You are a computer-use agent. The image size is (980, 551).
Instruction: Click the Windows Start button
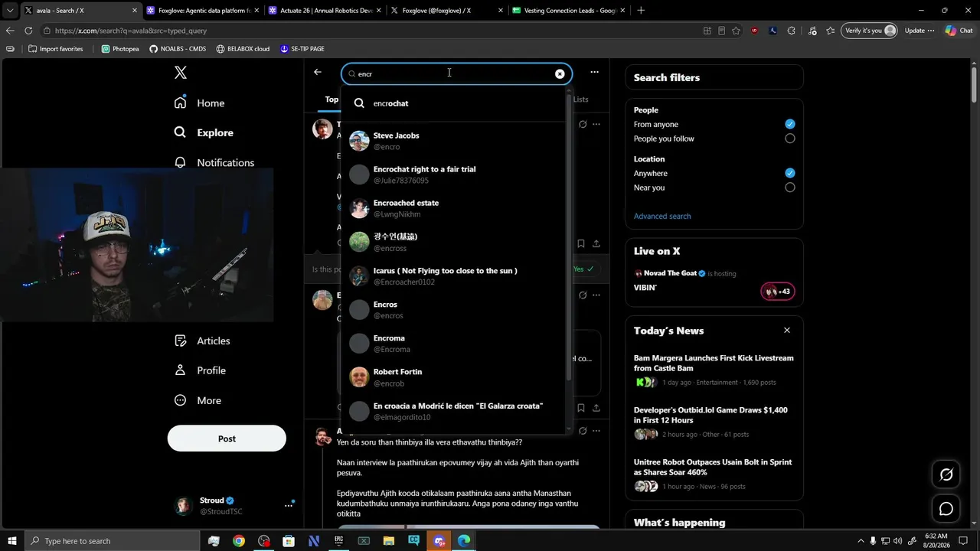click(x=12, y=541)
